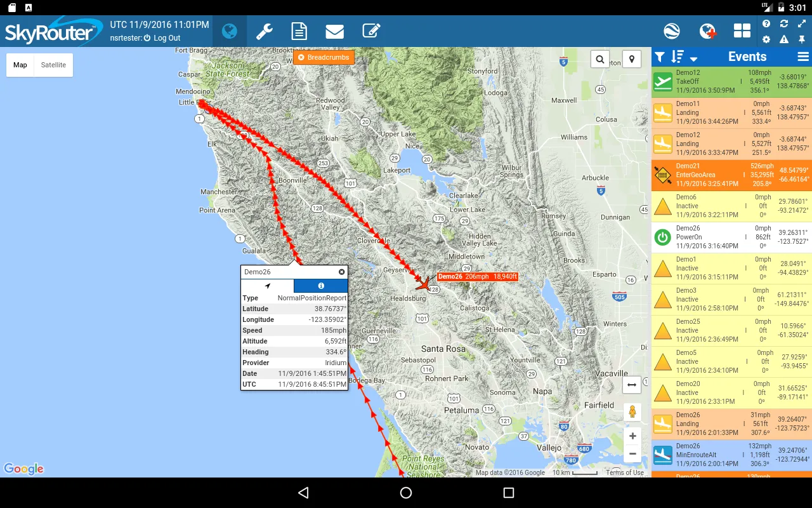
Task: Open the map Terms of Use link
Action: tap(625, 473)
